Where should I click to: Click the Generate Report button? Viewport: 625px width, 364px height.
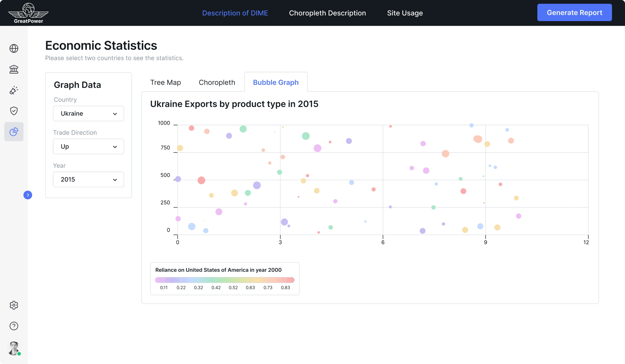(x=574, y=12)
